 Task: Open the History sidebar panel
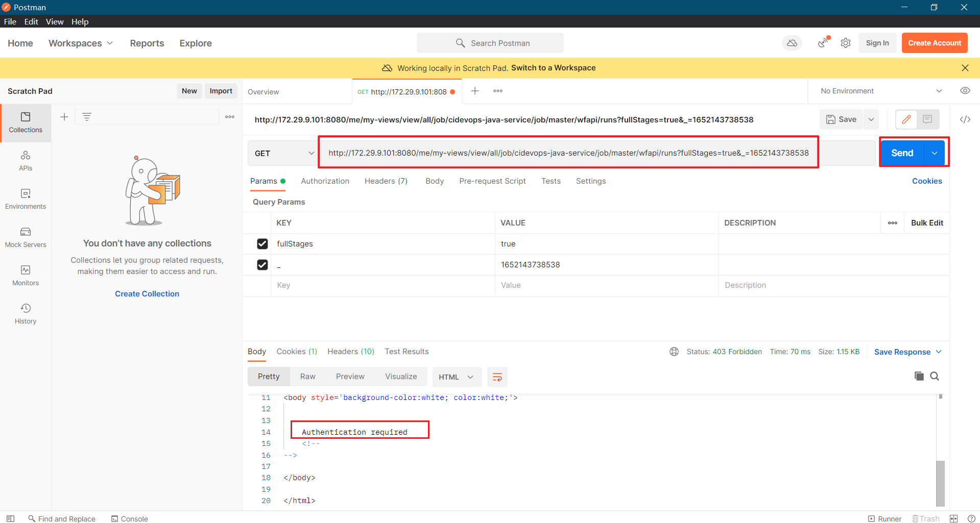[26, 314]
